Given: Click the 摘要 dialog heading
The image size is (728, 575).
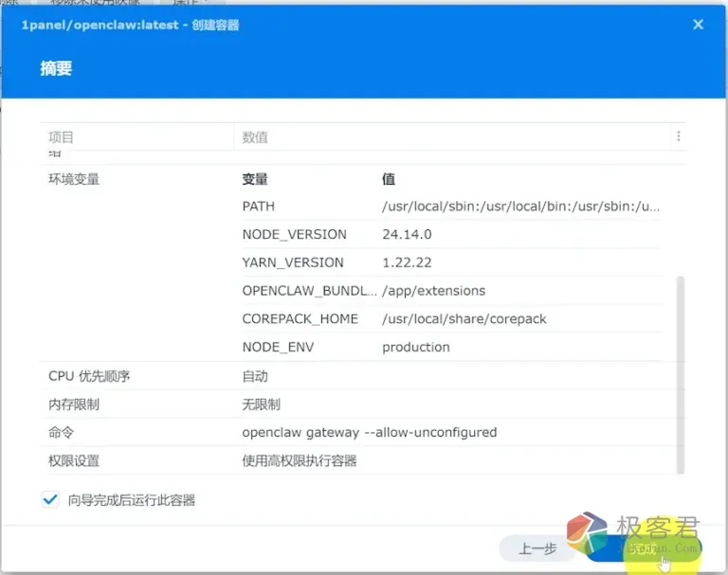Looking at the screenshot, I should 56,69.
